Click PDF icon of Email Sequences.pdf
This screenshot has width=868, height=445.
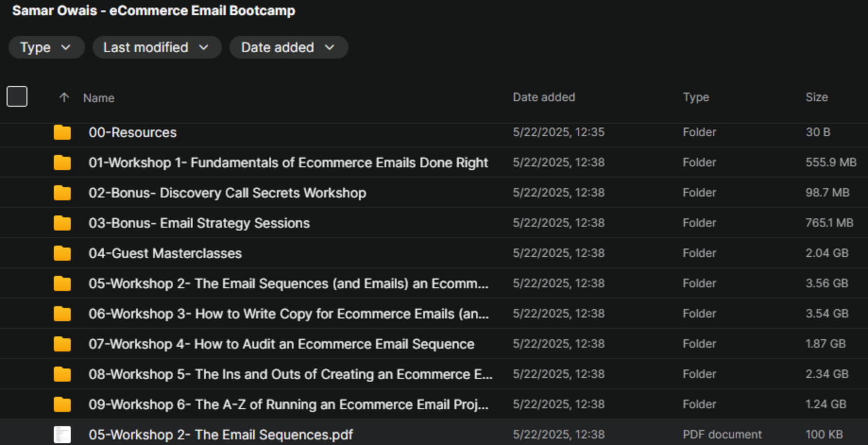[x=62, y=435]
